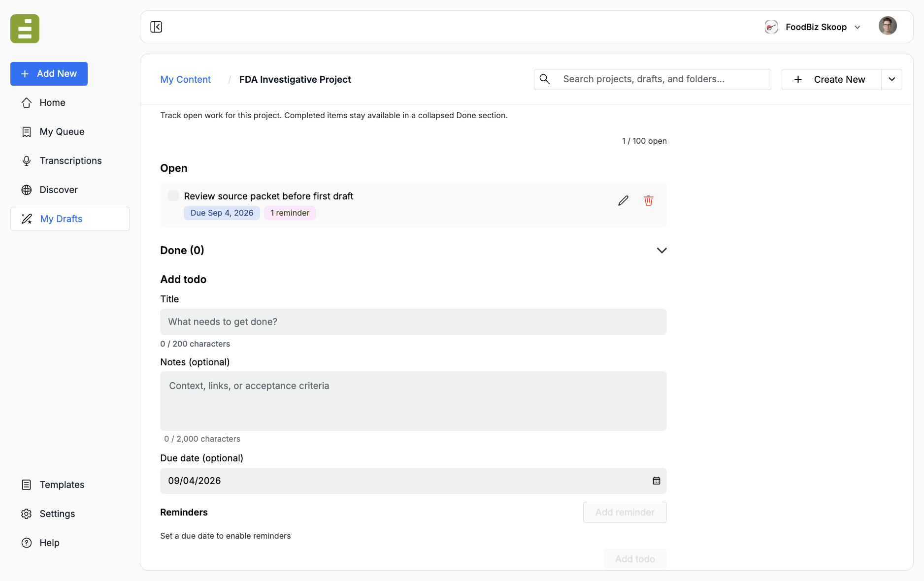
Task: Click the Add todo button
Action: click(635, 559)
